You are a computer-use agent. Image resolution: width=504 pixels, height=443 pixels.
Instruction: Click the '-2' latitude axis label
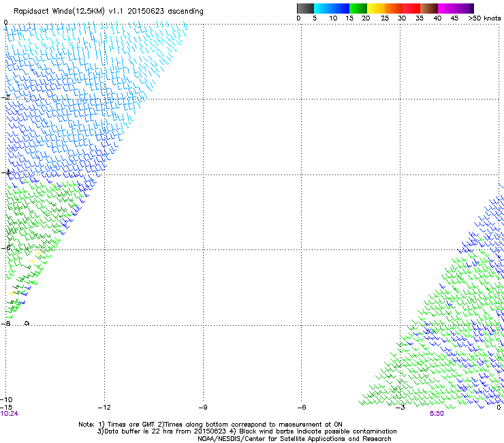click(5, 97)
